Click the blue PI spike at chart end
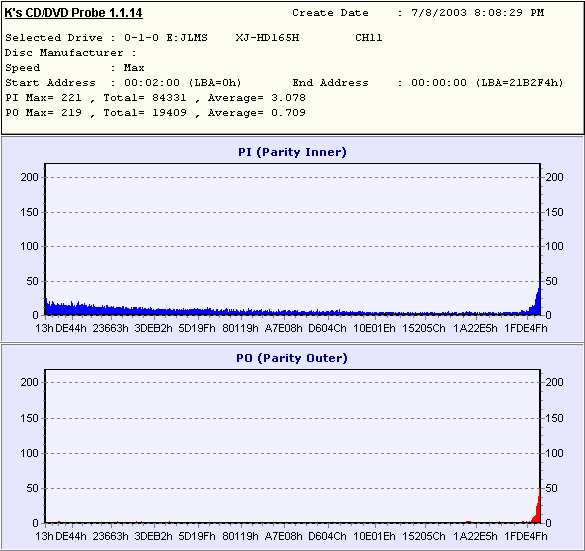Screen dimensions: 585x551 point(537,300)
